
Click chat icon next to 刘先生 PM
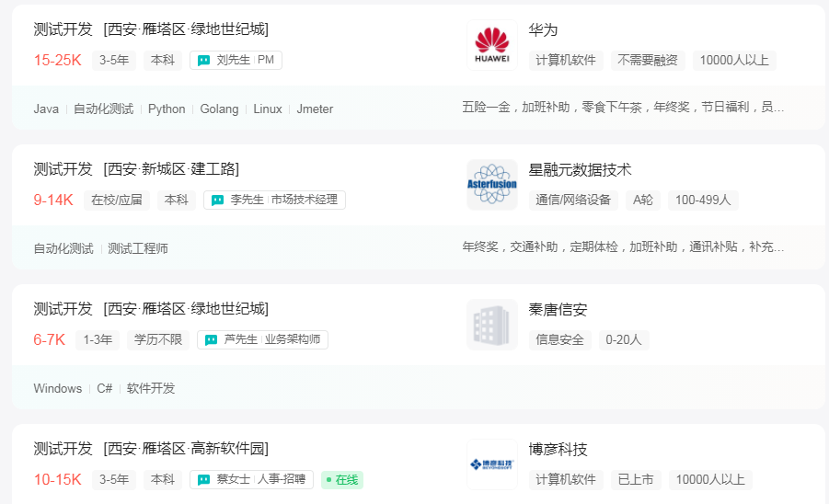[203, 60]
